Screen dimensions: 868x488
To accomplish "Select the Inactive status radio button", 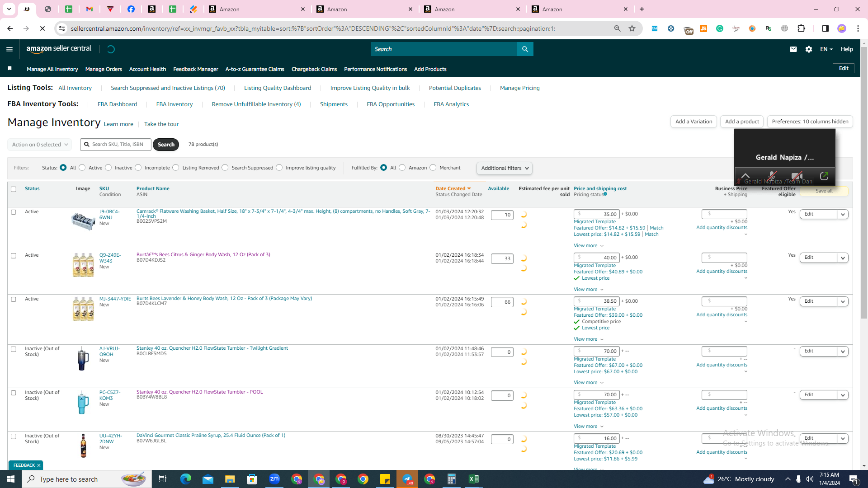I will point(108,168).
